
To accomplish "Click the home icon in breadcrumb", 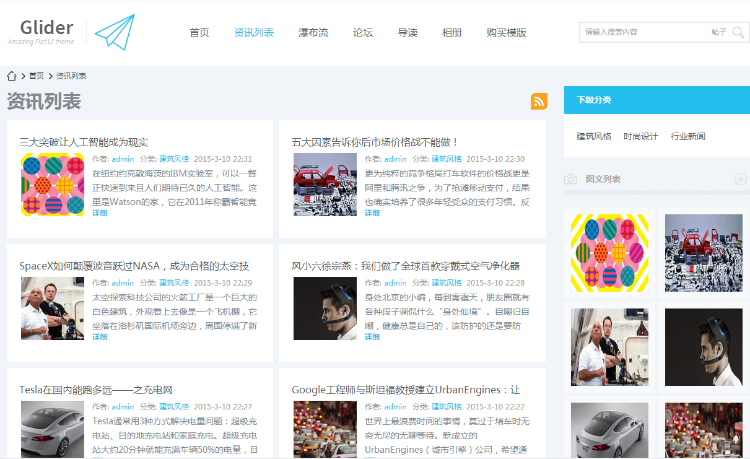I will (x=11, y=76).
